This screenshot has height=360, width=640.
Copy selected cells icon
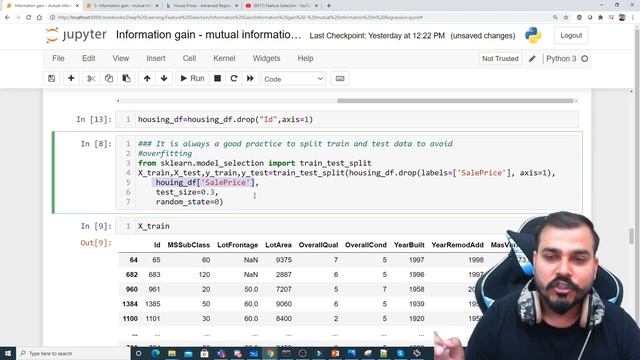109,78
